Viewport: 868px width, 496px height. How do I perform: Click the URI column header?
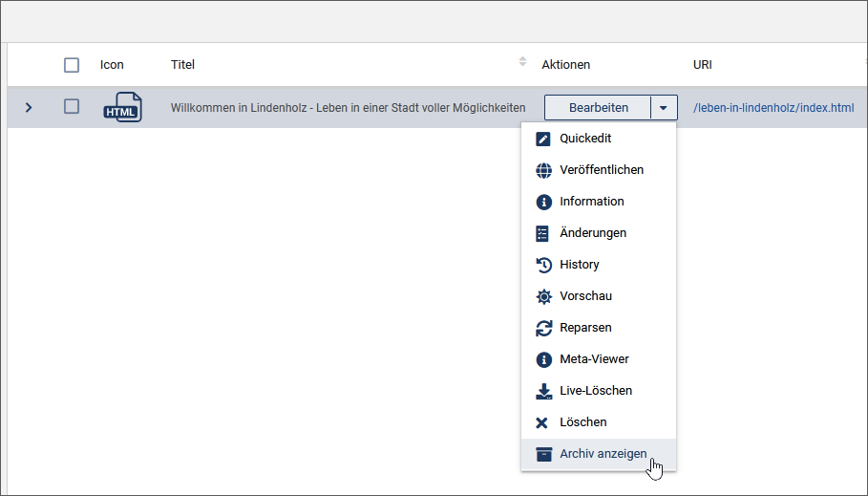coord(703,65)
